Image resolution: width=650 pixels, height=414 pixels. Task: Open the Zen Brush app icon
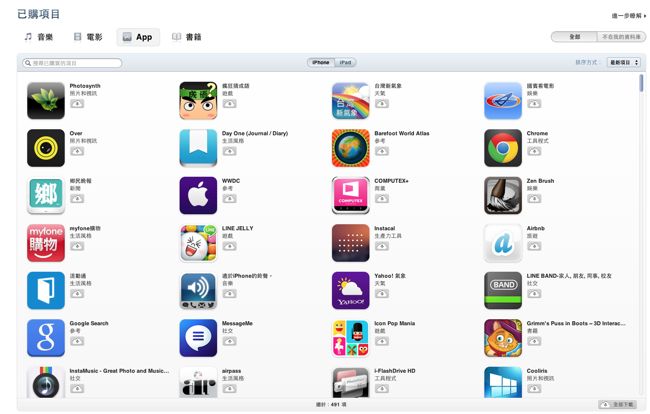[x=503, y=196]
